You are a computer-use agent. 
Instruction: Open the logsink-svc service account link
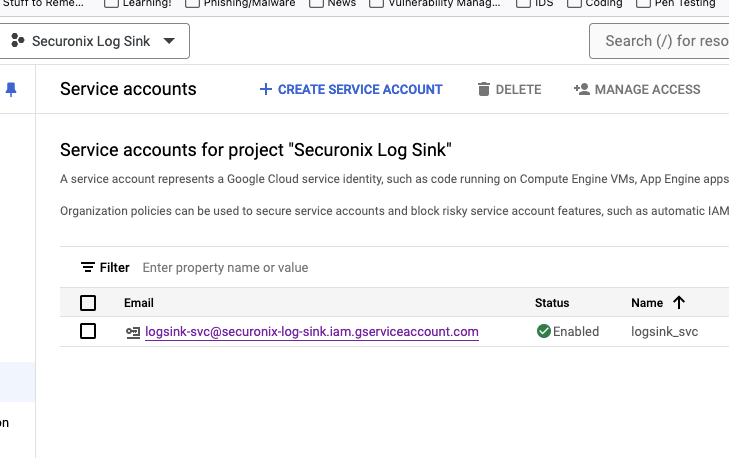pyautogui.click(x=312, y=332)
